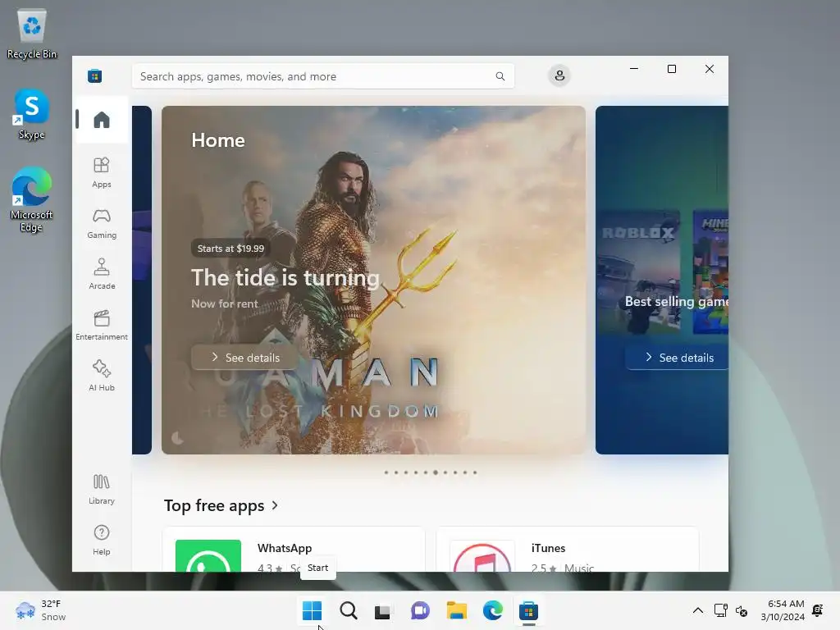Screen dimensions: 840x630
Task: Click the Starts at $19.99 price tag
Action: click(231, 249)
